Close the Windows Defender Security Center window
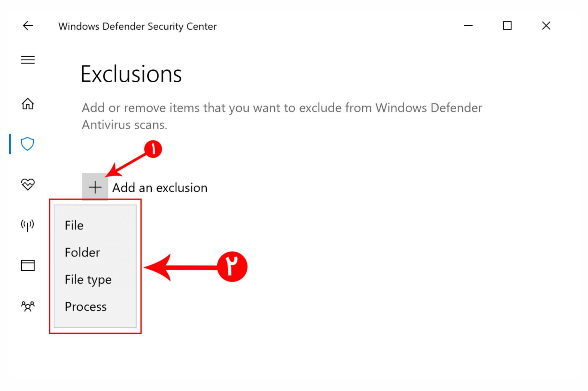588x391 pixels. (546, 26)
